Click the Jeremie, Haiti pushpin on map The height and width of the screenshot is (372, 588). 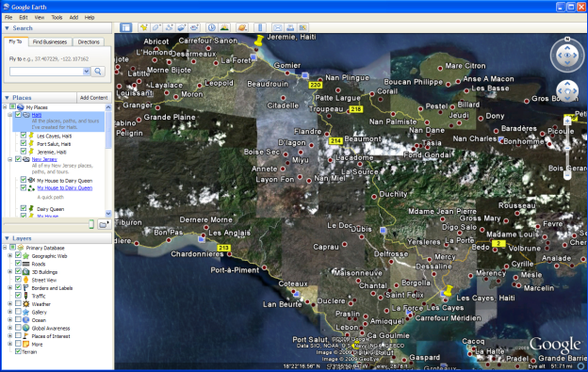coord(258,40)
